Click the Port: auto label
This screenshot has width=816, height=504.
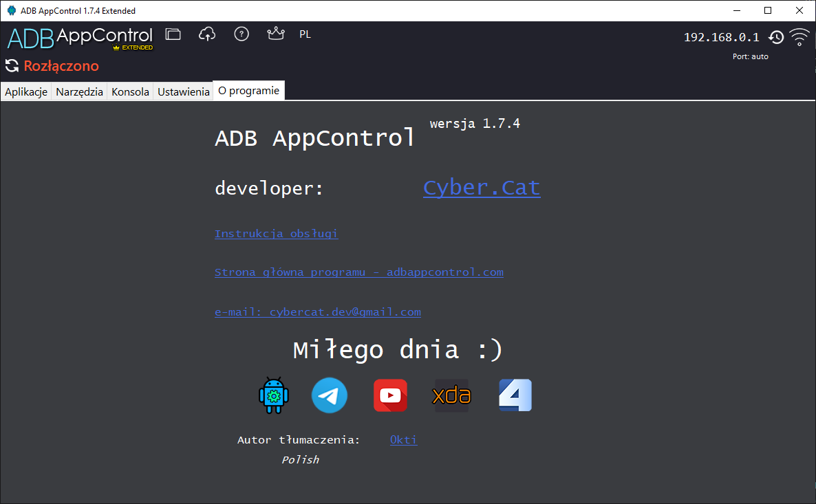(x=751, y=56)
